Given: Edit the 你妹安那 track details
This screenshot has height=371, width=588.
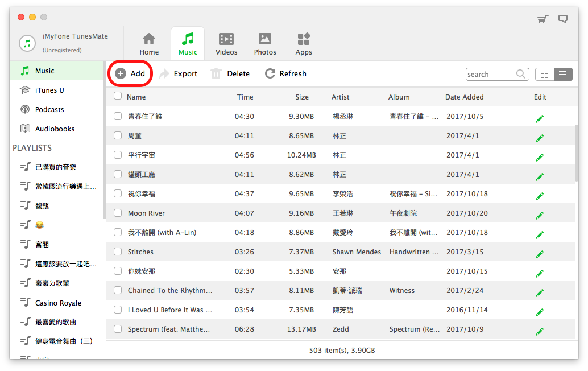Looking at the screenshot, I should tap(540, 274).
